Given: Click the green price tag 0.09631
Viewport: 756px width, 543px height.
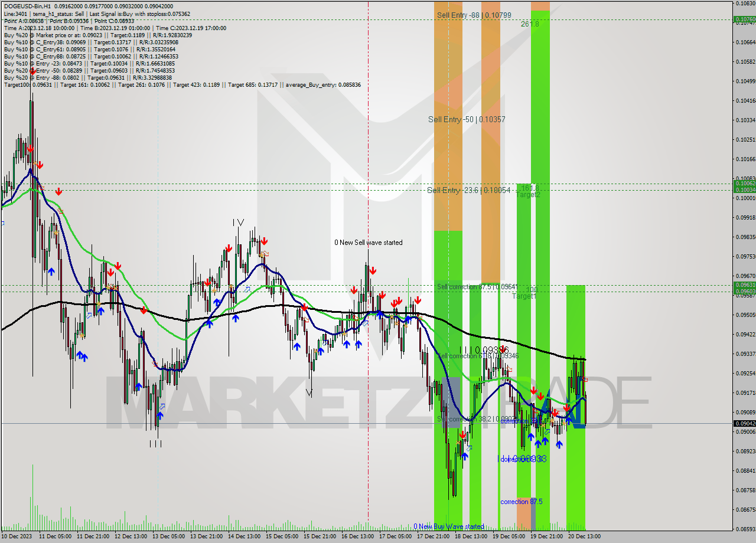Looking at the screenshot, I should tap(744, 284).
